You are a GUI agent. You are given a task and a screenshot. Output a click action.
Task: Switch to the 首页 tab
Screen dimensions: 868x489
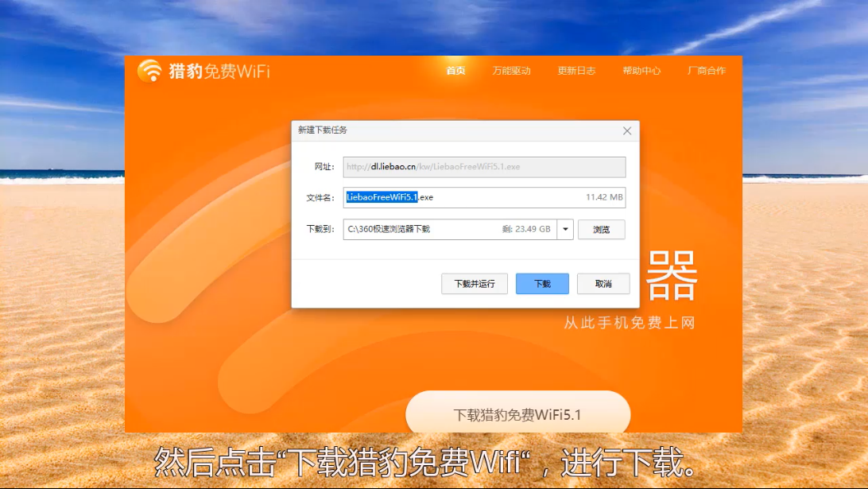pos(455,71)
